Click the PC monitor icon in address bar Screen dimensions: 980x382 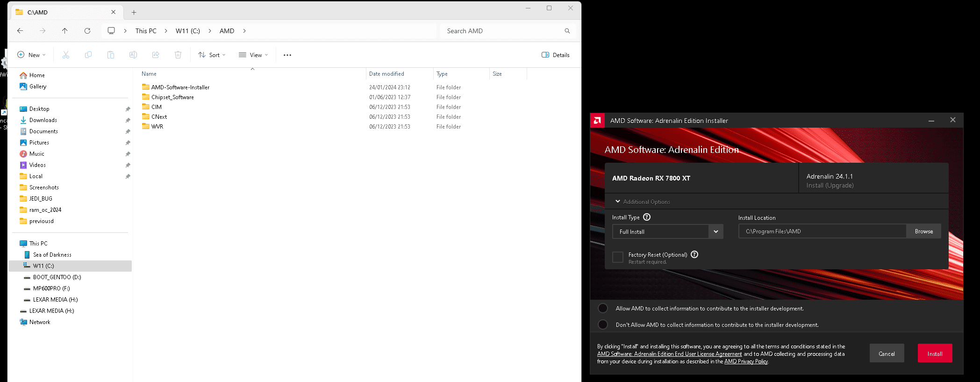tap(111, 31)
